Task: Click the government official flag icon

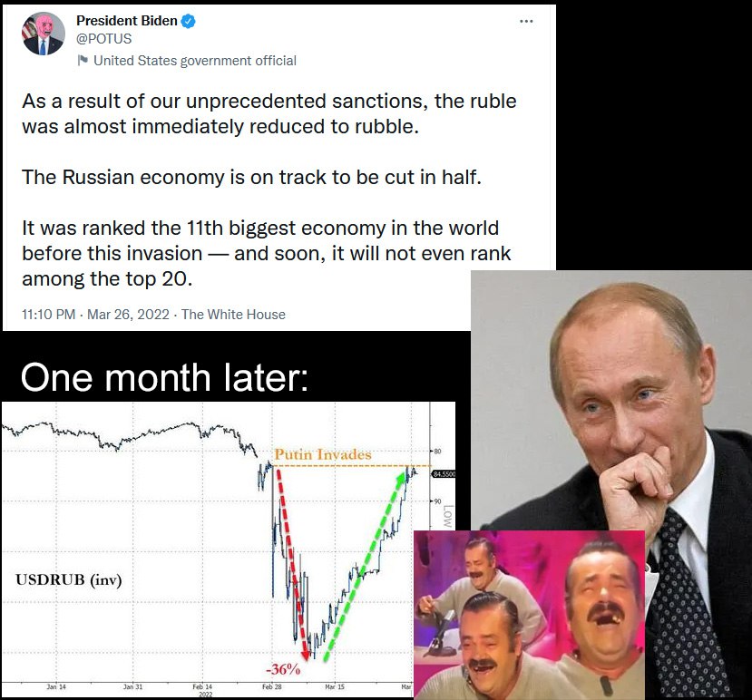Action: (83, 61)
